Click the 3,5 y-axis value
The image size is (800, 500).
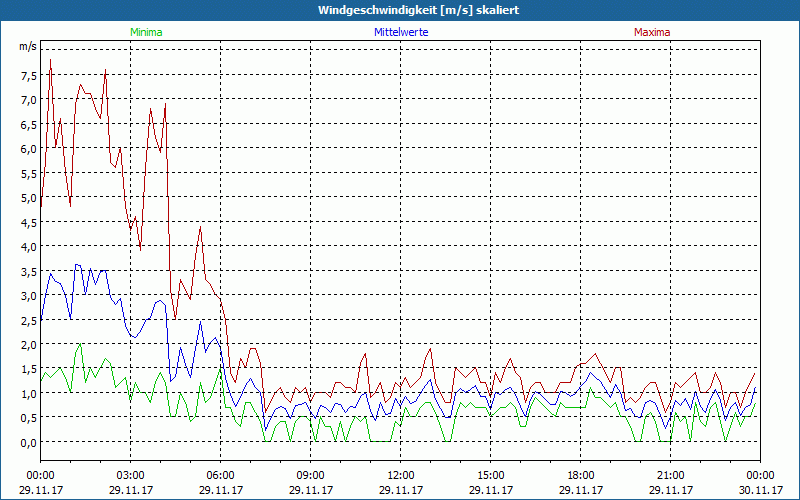click(29, 272)
